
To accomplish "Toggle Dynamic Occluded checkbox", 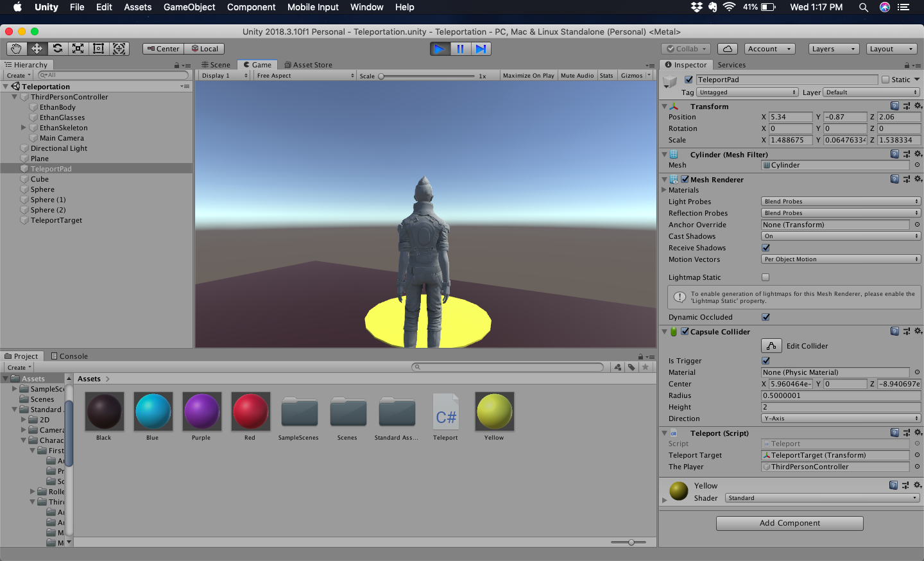I will (x=766, y=317).
